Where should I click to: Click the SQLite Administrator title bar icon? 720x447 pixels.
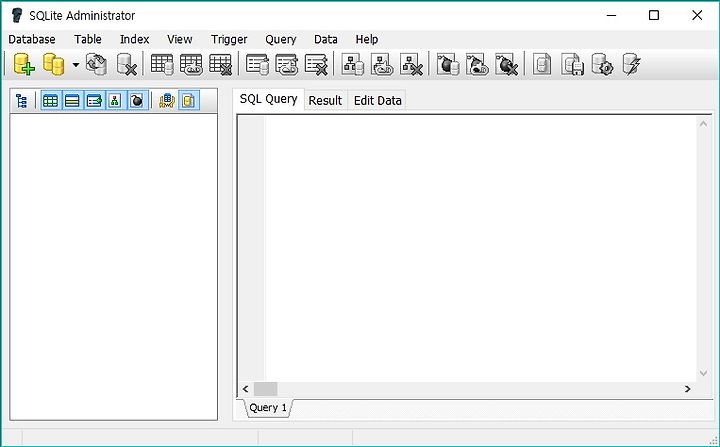click(17, 15)
